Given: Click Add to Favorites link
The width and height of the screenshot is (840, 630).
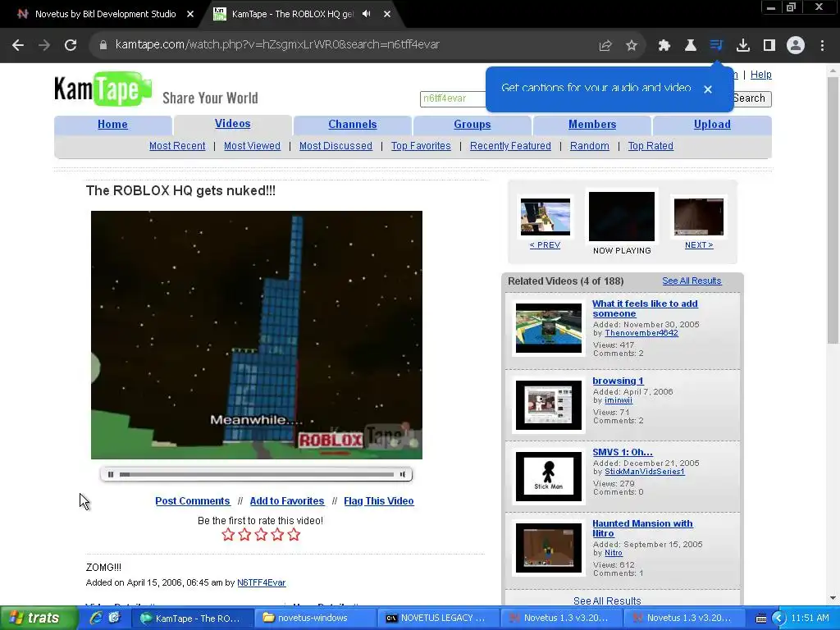Looking at the screenshot, I should click(x=286, y=501).
